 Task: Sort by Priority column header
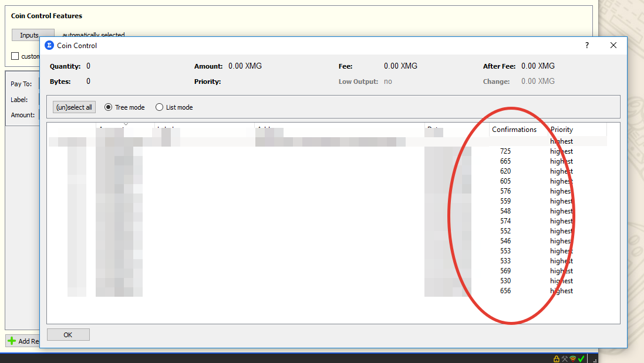(x=578, y=130)
